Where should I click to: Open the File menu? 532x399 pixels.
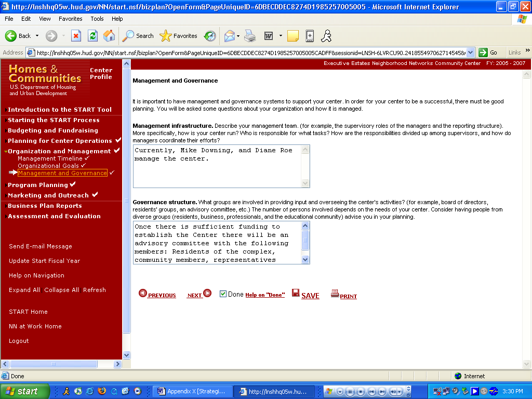(x=9, y=19)
